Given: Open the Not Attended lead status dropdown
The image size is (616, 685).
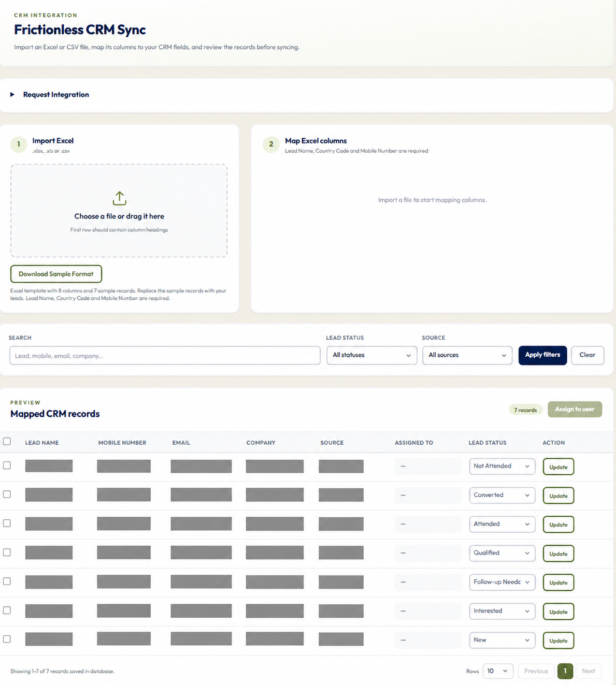Looking at the screenshot, I should [502, 466].
